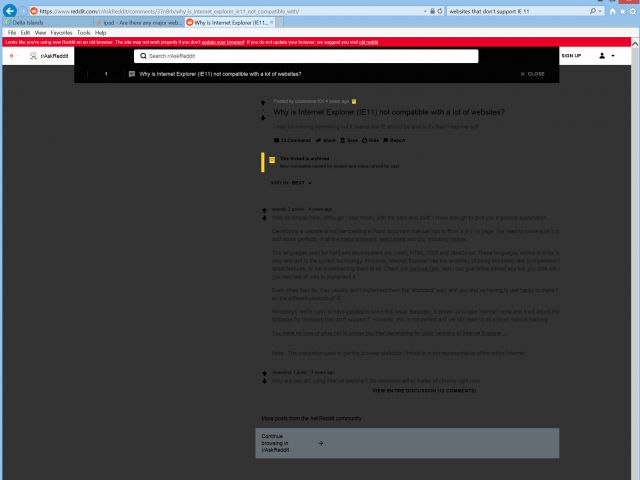Click the r/AskReddit community icon in header
Screen dimensions: 640x480
click(33, 56)
